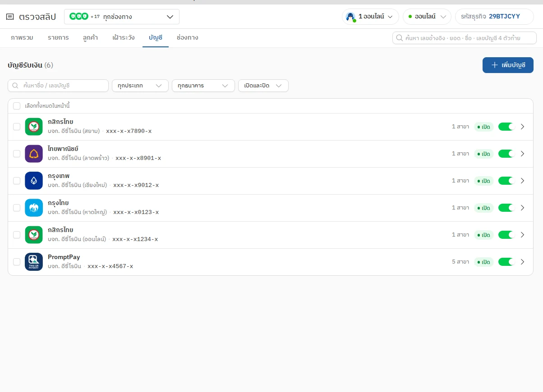
Task: Switch to the รายการ tab
Action: 58,37
